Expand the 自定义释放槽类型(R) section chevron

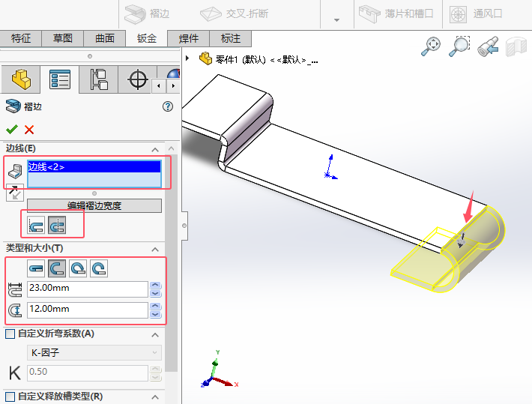click(155, 397)
